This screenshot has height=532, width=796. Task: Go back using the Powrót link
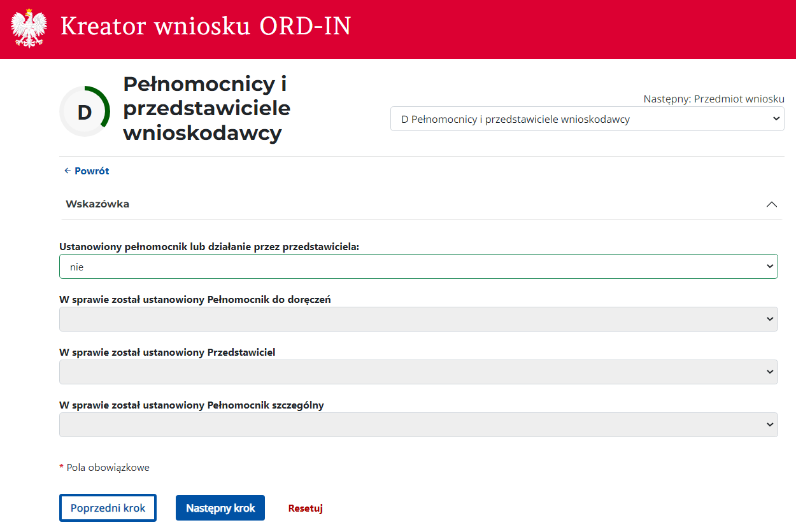(92, 171)
